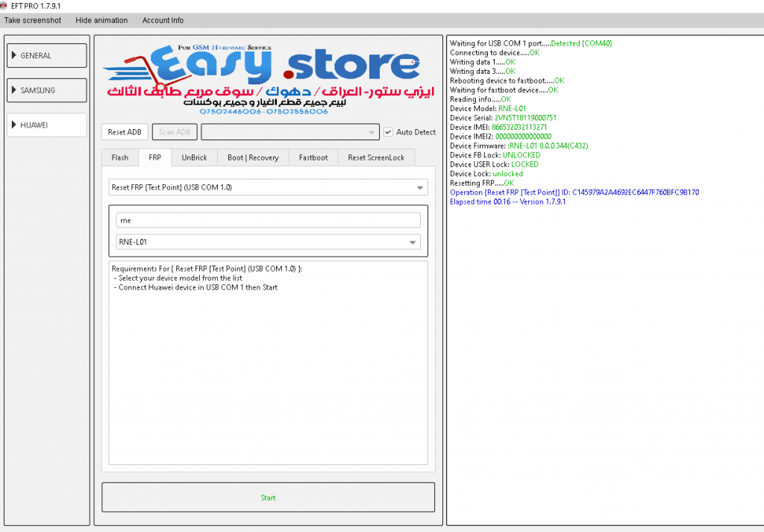The width and height of the screenshot is (764, 532).
Task: Click the blue Operation ID log line
Action: click(x=574, y=193)
